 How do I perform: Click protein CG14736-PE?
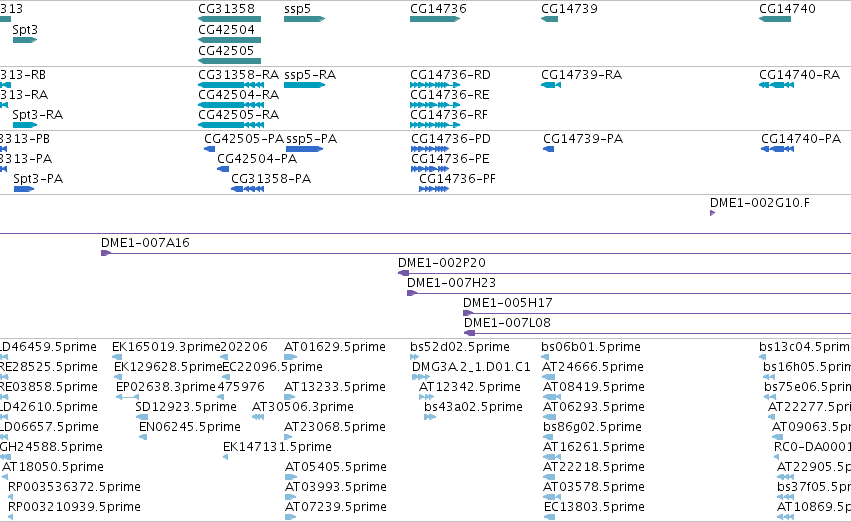(x=450, y=159)
